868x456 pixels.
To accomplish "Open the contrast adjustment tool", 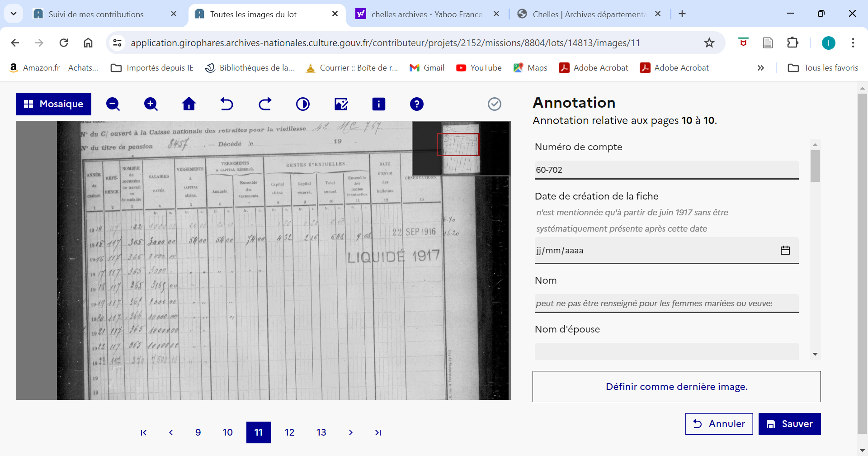I will click(x=303, y=104).
